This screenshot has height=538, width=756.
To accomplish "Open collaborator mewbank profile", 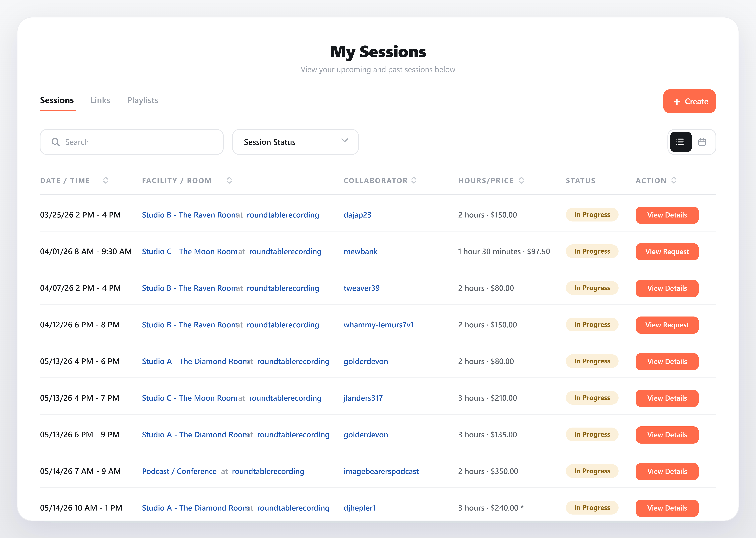I will click(x=360, y=251).
